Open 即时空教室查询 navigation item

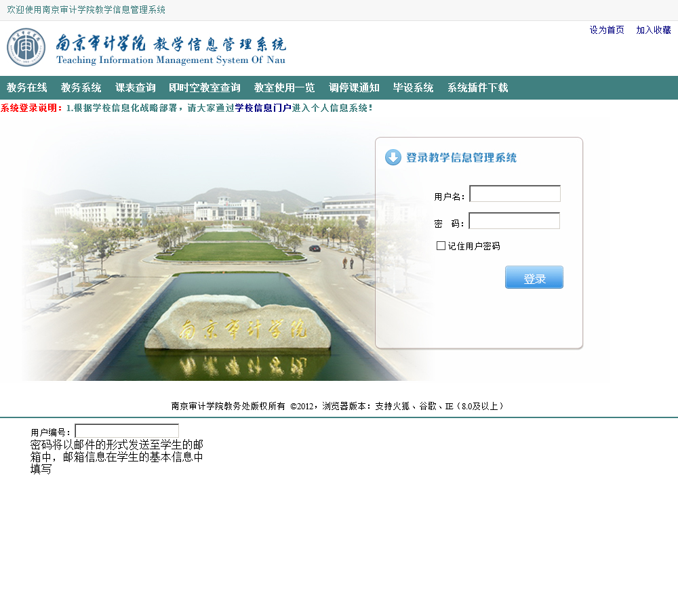coord(205,87)
